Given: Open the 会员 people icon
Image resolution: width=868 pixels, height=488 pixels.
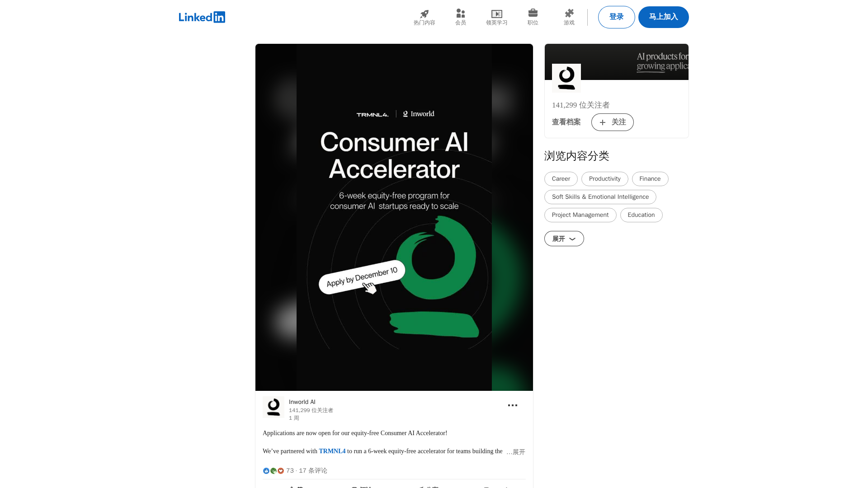Looking at the screenshot, I should 460,14.
